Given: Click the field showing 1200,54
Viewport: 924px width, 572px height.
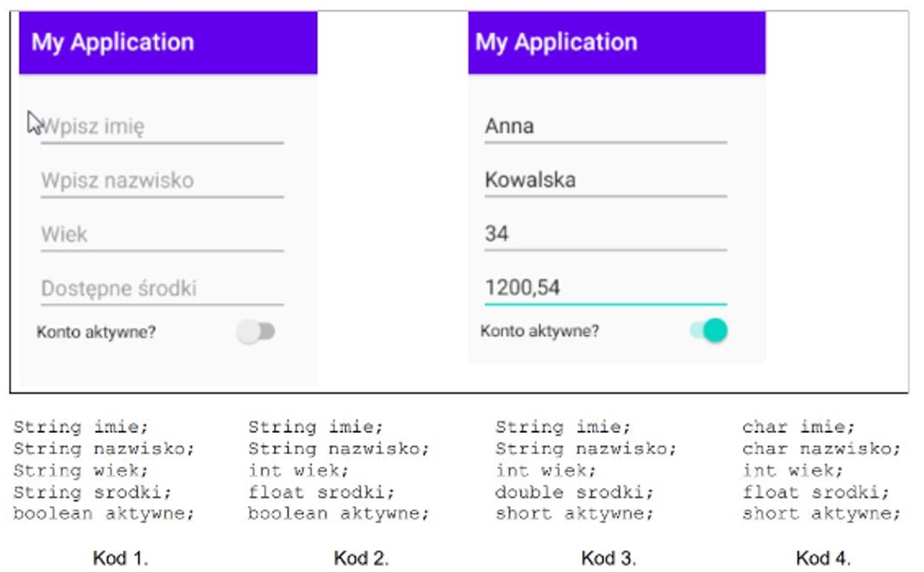Looking at the screenshot, I should [x=606, y=288].
